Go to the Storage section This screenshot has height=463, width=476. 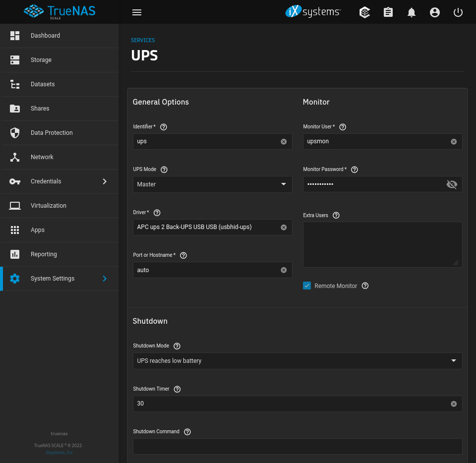[x=59, y=60]
